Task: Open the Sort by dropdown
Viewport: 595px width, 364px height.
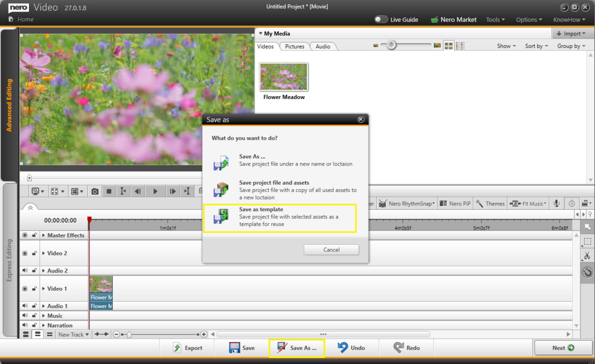Action: coord(536,46)
